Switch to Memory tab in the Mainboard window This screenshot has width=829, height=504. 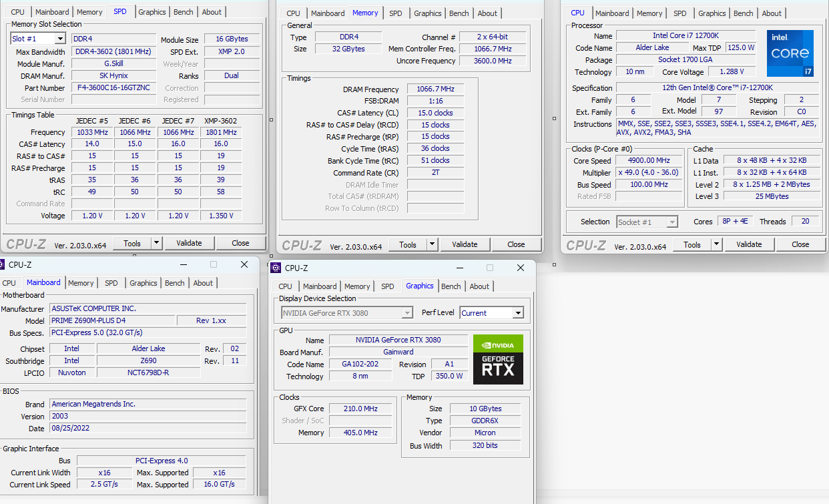pyautogui.click(x=81, y=283)
